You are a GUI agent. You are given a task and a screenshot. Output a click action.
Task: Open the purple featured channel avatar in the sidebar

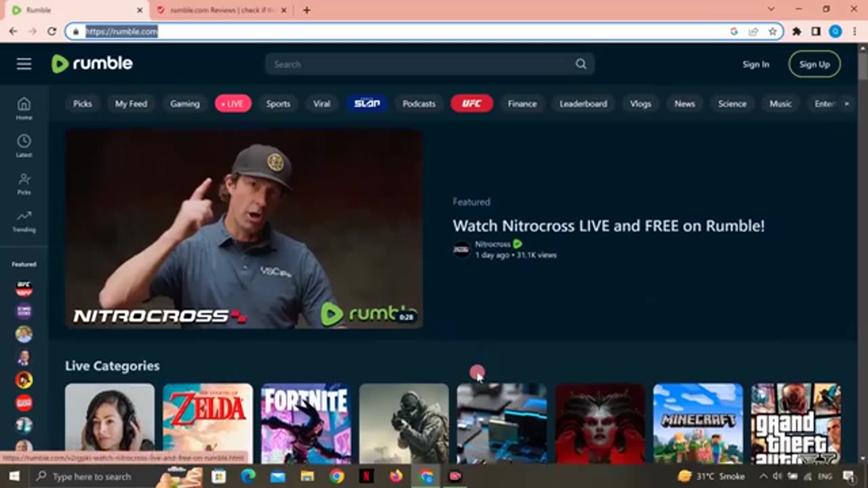pos(24,311)
